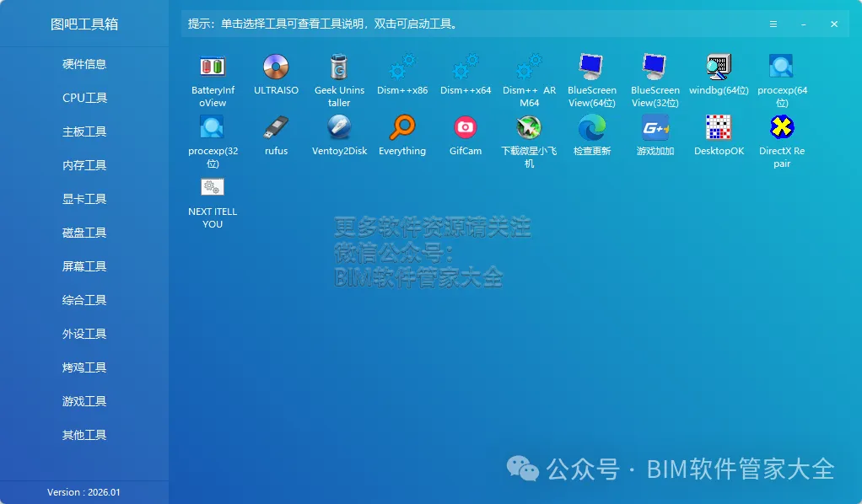The height and width of the screenshot is (504, 862).
Task: Open the 外设工具 category
Action: (x=84, y=334)
